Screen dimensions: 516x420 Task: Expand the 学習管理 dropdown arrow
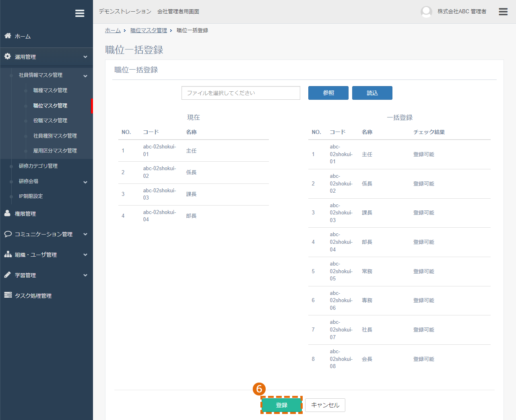click(85, 275)
